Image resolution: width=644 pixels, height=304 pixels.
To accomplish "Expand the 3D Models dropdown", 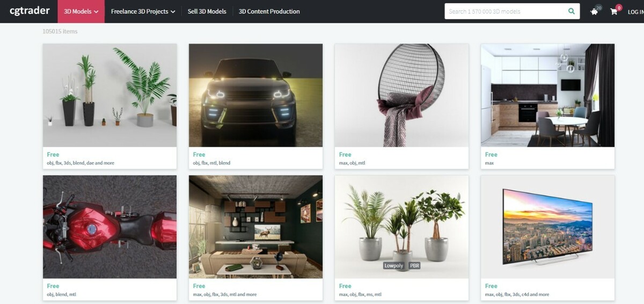I will (81, 11).
